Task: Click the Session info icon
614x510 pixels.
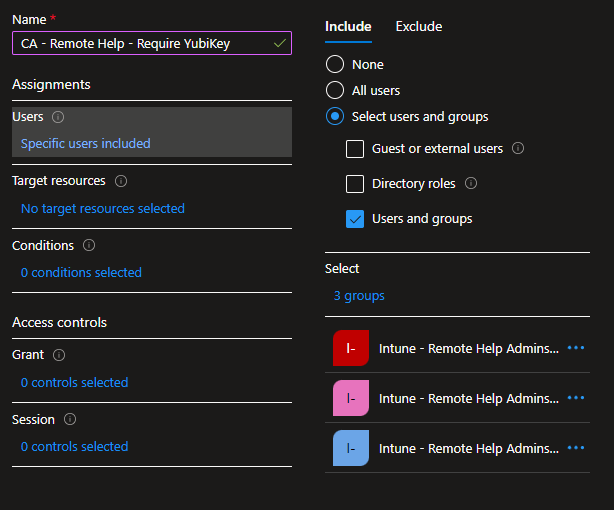Action: [70, 419]
